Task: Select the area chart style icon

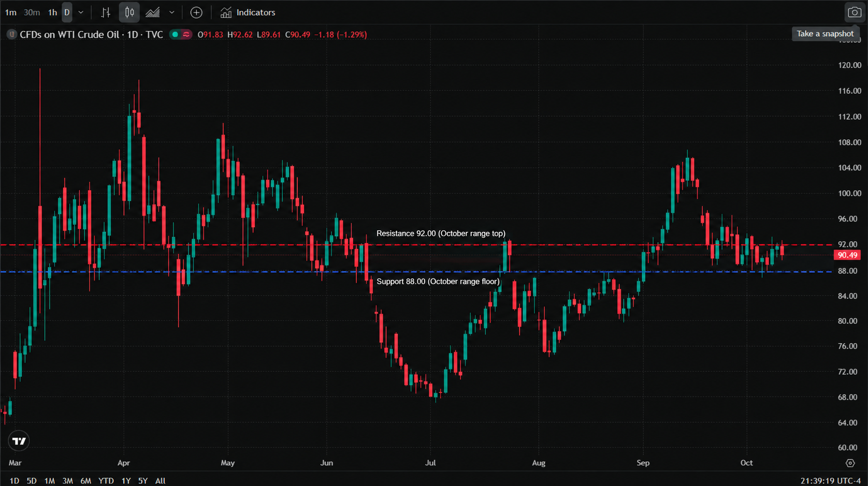Action: pyautogui.click(x=153, y=12)
